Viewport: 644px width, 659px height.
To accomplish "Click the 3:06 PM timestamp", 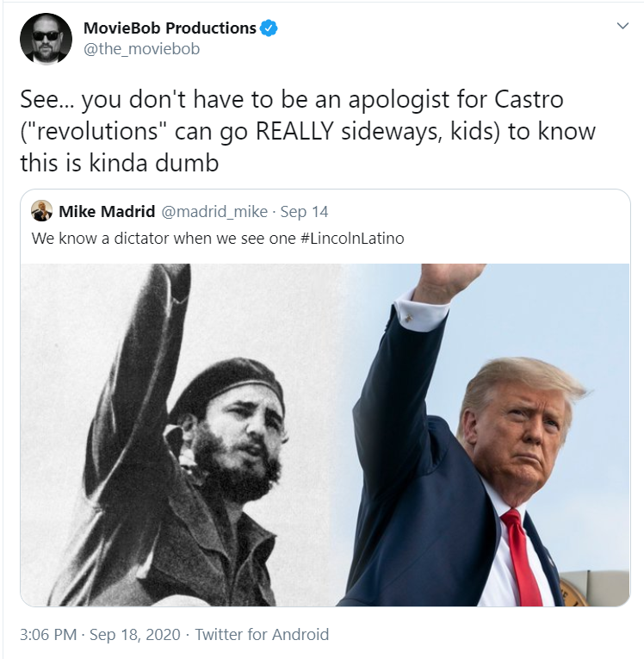I will click(48, 635).
